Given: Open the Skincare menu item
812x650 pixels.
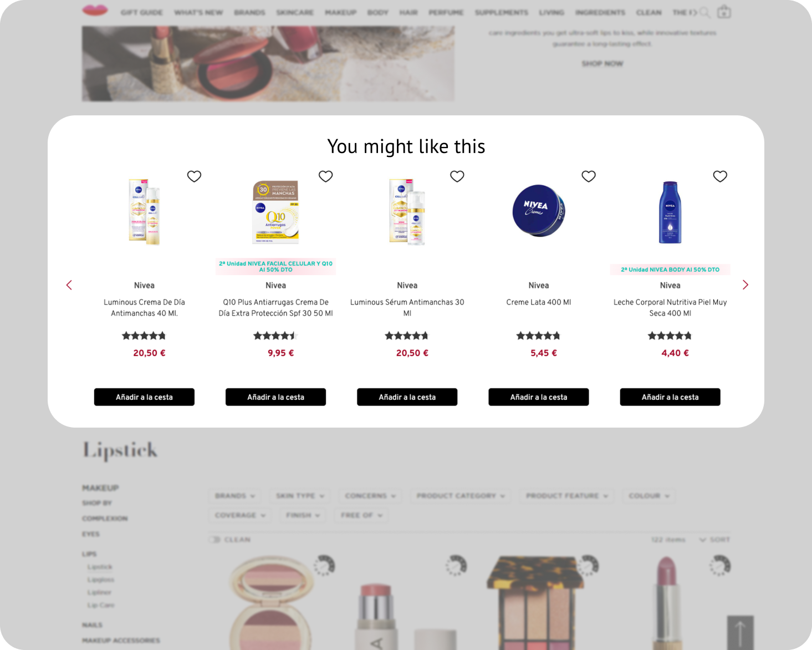Looking at the screenshot, I should [295, 12].
